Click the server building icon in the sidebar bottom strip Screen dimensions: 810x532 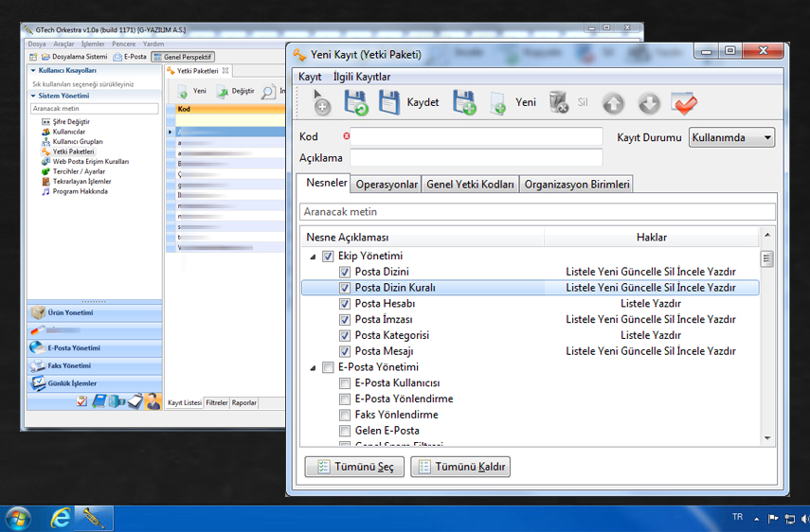point(117,401)
